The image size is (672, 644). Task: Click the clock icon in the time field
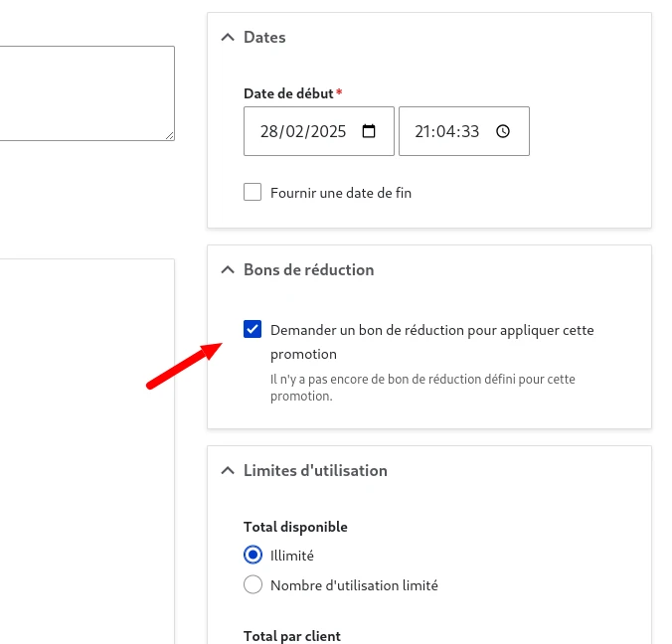click(502, 131)
